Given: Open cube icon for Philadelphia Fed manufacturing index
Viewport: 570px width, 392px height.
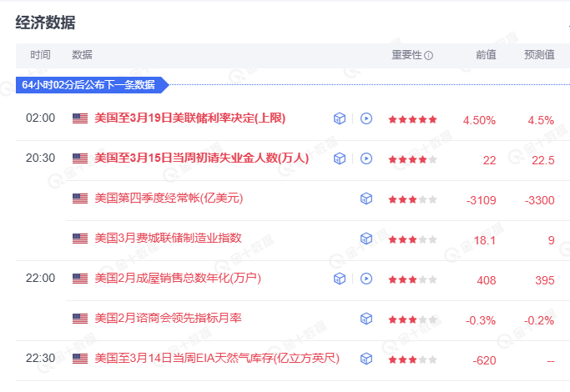Looking at the screenshot, I should (366, 239).
